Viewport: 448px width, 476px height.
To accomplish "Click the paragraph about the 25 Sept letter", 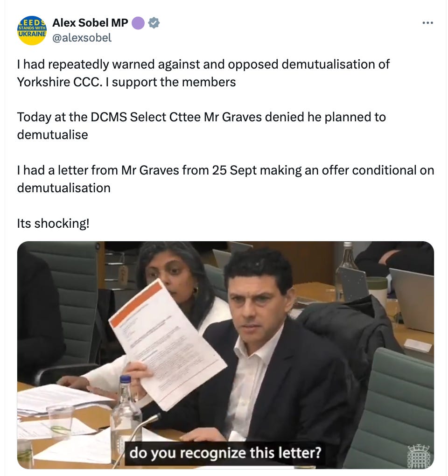I will [225, 179].
